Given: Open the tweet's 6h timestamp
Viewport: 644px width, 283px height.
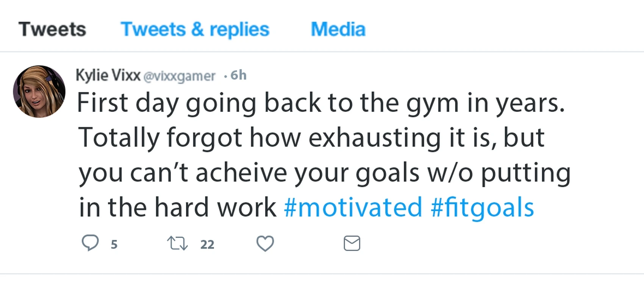Looking at the screenshot, I should 238,75.
